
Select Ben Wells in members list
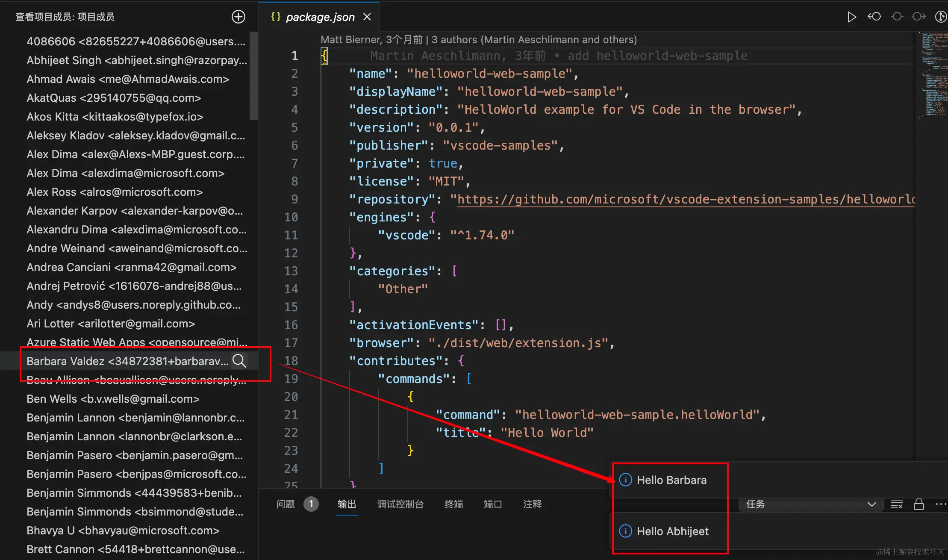pyautogui.click(x=113, y=399)
